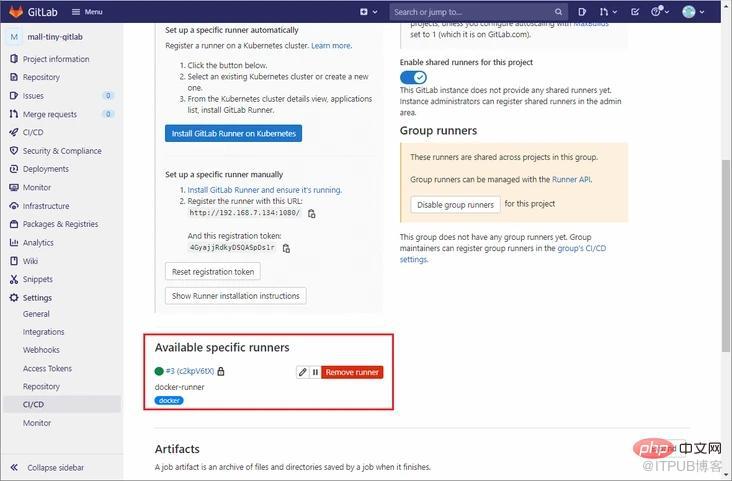This screenshot has width=732, height=481.
Task: Click the green online status dot of runner #3
Action: [x=159, y=371]
